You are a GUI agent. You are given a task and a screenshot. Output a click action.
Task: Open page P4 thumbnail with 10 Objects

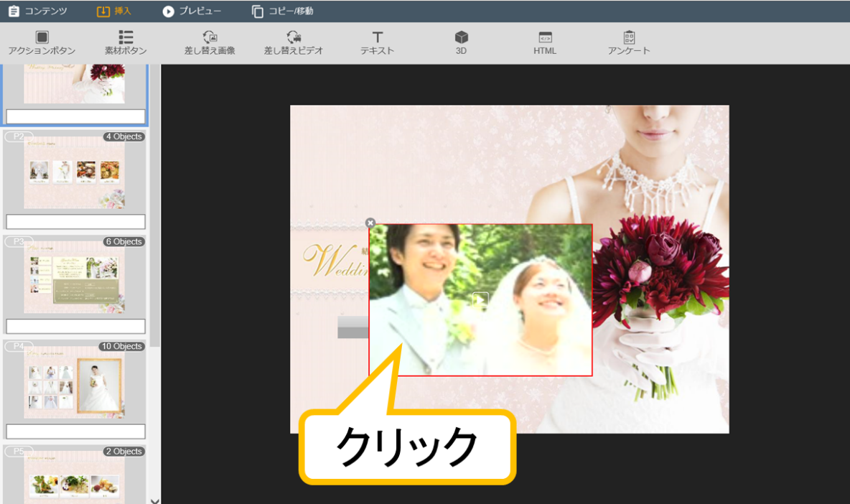74,383
